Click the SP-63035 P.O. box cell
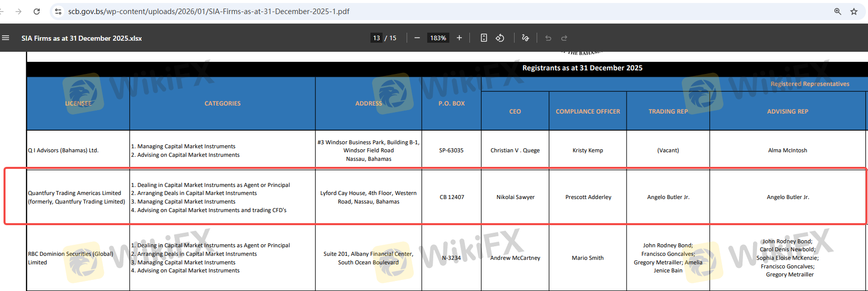This screenshot has width=868, height=291. 451,150
